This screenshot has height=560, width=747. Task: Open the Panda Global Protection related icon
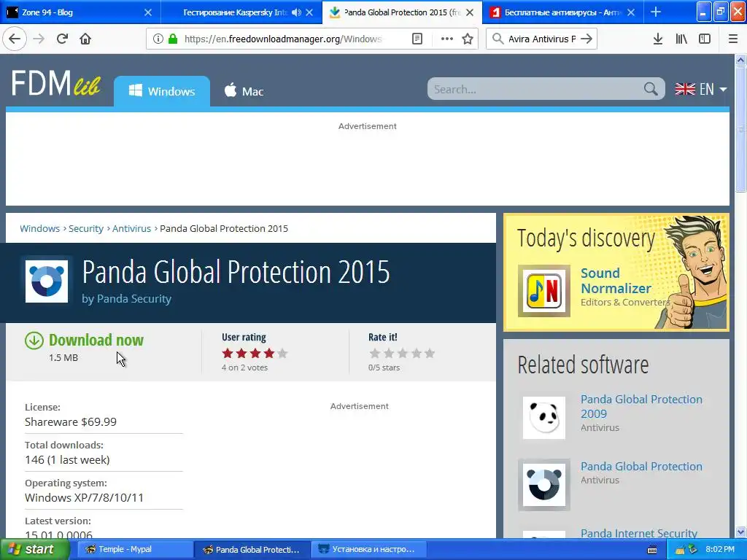point(544,485)
